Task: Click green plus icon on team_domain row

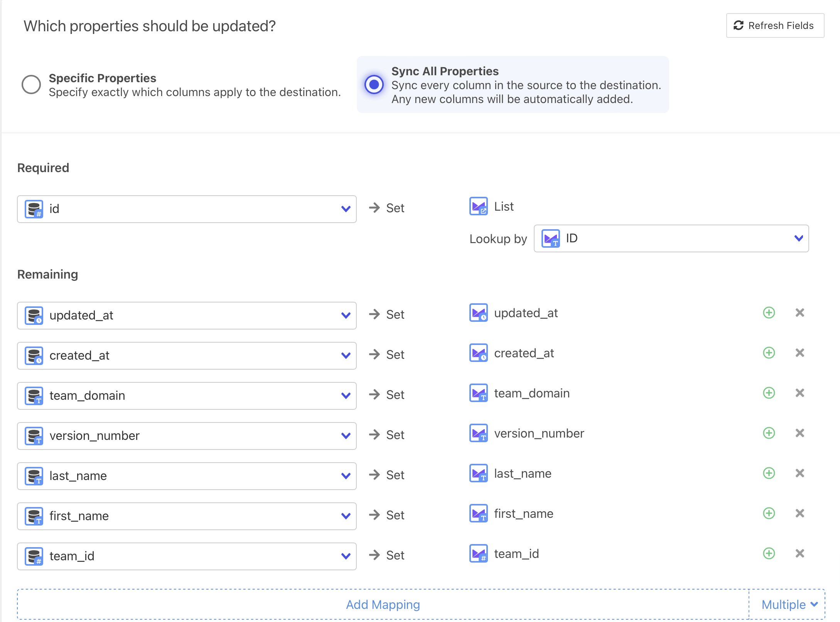Action: (769, 393)
